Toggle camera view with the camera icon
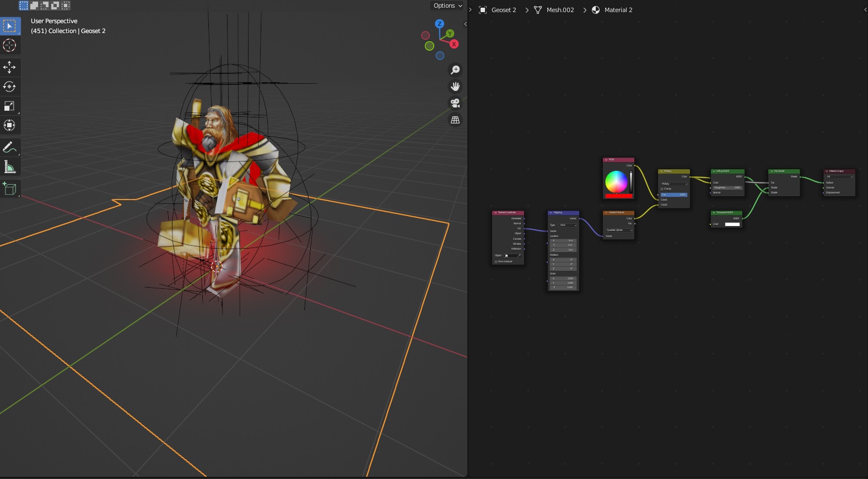The width and height of the screenshot is (868, 479). tap(455, 103)
